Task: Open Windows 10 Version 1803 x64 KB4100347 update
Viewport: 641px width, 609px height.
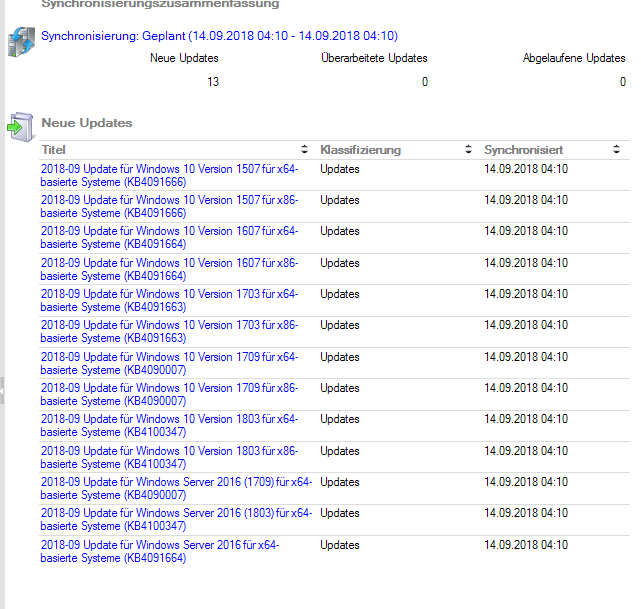Action: tap(169, 425)
